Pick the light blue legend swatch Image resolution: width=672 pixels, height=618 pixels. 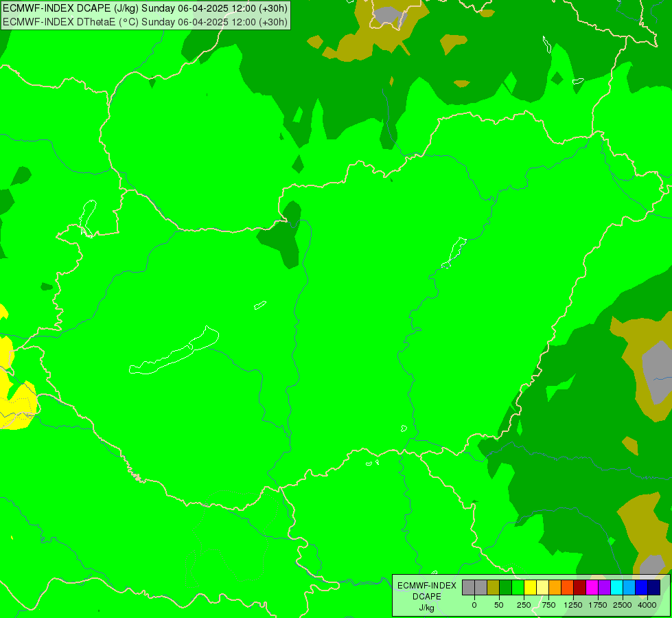pos(629,587)
